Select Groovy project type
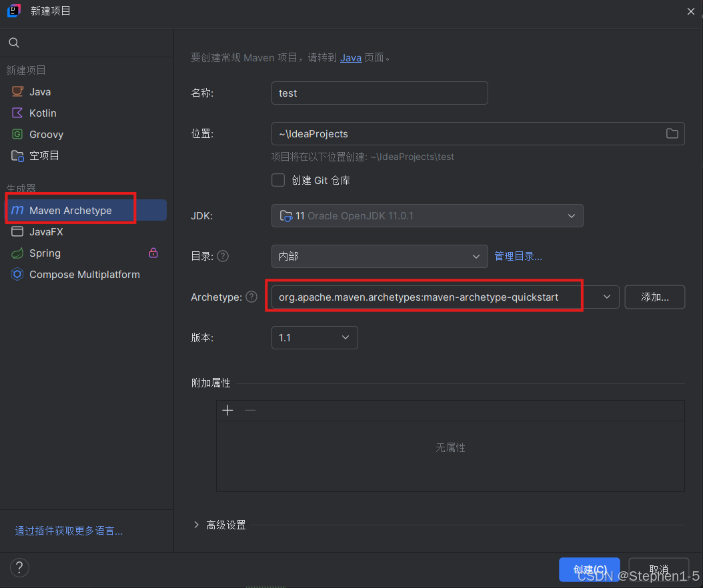 [86, 135]
